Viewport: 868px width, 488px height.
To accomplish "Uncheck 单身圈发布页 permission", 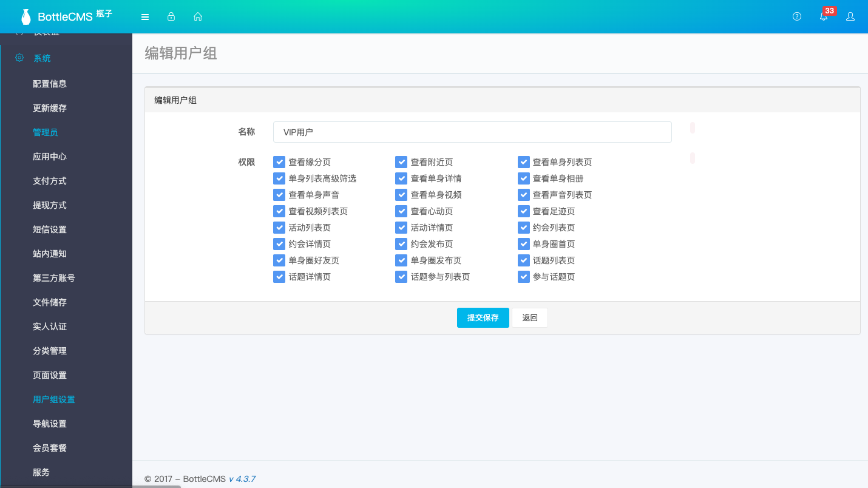I will point(401,260).
